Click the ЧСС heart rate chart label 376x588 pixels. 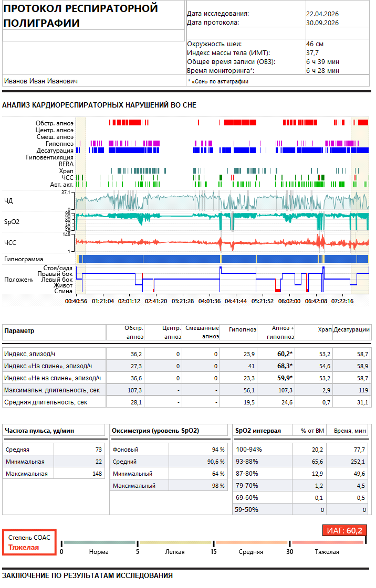[x=10, y=243]
